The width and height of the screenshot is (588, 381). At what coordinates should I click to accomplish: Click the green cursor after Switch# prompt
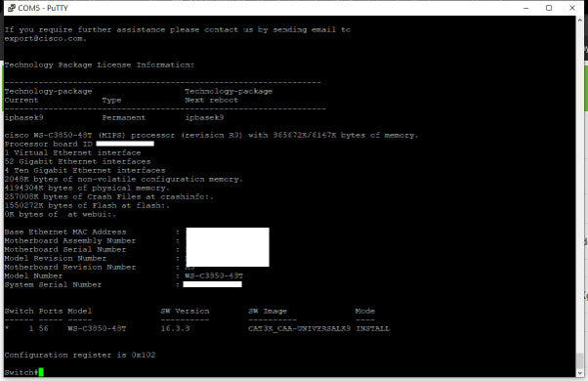point(41,372)
